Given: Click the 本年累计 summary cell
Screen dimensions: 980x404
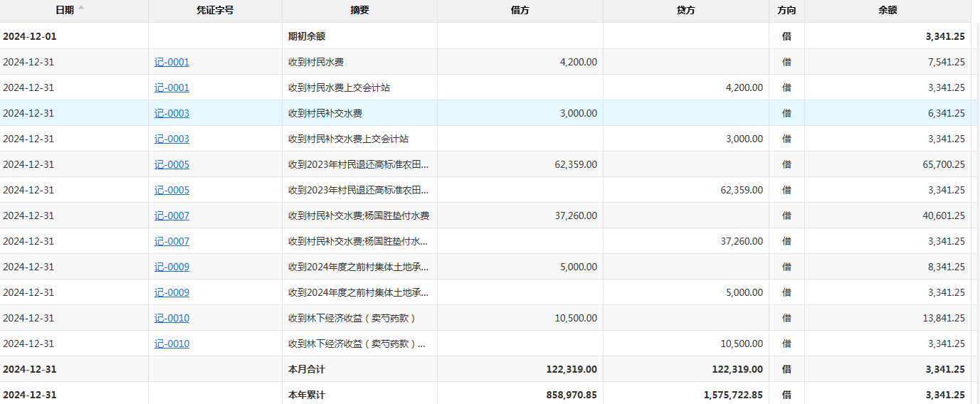Looking at the screenshot, I should [307, 395].
